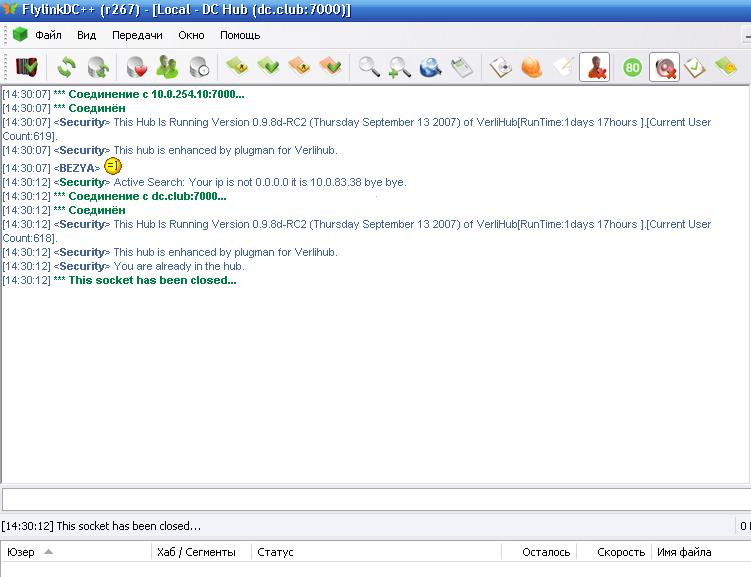The image size is (751, 577).
Task: Click the Скорость column header
Action: point(620,552)
